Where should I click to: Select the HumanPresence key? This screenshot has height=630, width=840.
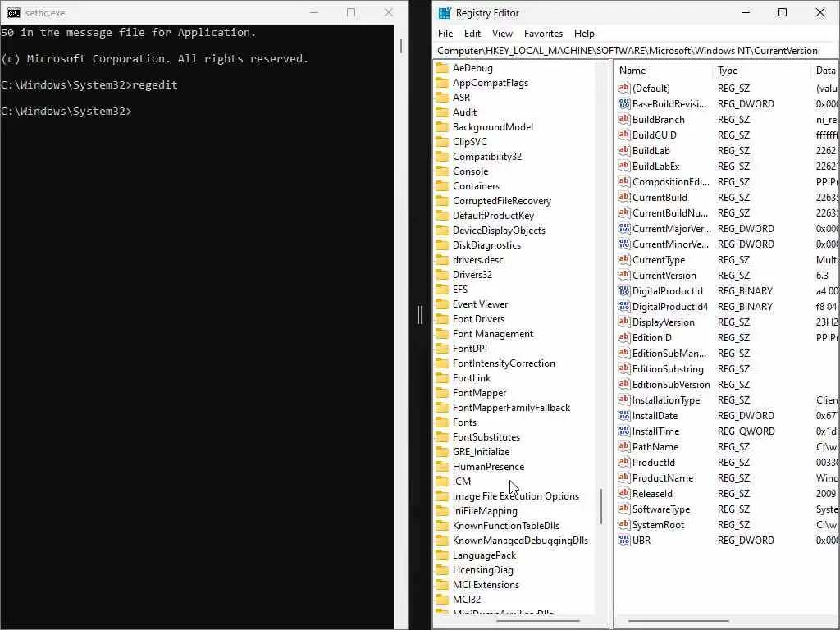tap(489, 467)
